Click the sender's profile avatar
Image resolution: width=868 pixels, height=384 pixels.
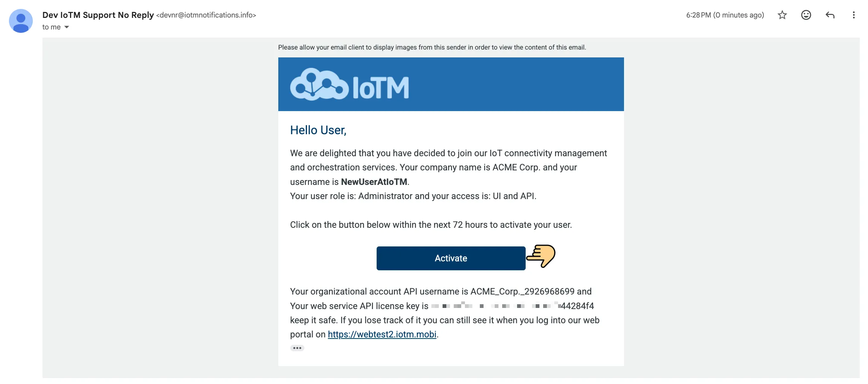pyautogui.click(x=21, y=21)
